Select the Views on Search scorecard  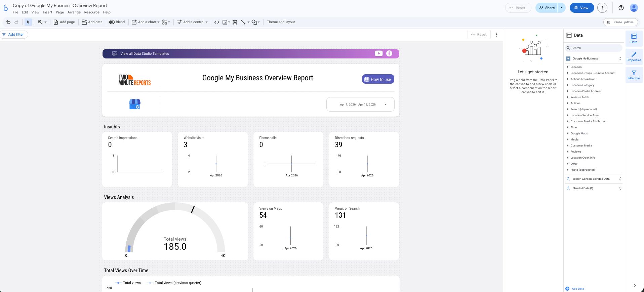[x=364, y=231]
